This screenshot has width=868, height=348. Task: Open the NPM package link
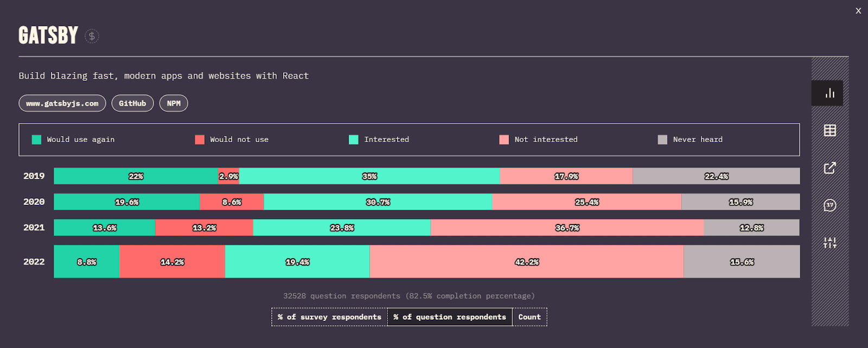pos(174,104)
